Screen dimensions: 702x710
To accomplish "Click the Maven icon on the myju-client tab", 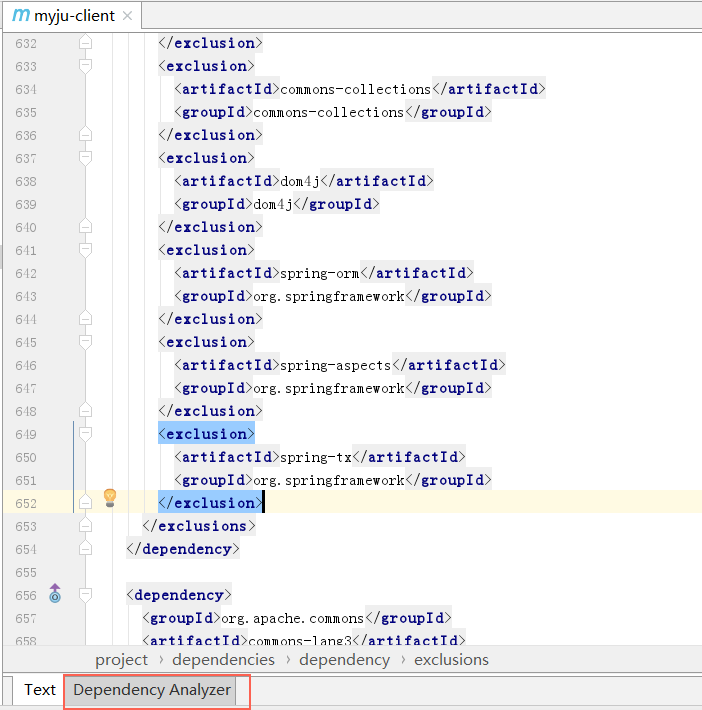I will click(21, 15).
